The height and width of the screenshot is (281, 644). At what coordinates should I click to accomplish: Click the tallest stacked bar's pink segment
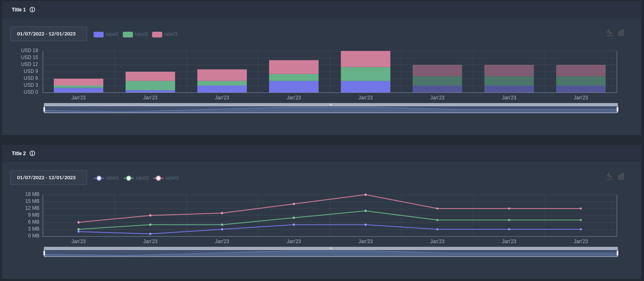coord(366,59)
